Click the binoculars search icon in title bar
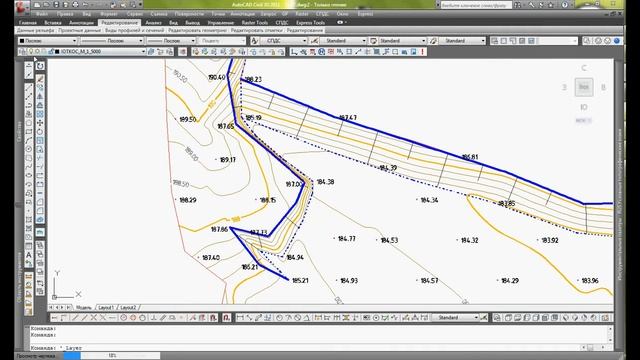Screen dimensions: 640x360 tap(517, 5)
